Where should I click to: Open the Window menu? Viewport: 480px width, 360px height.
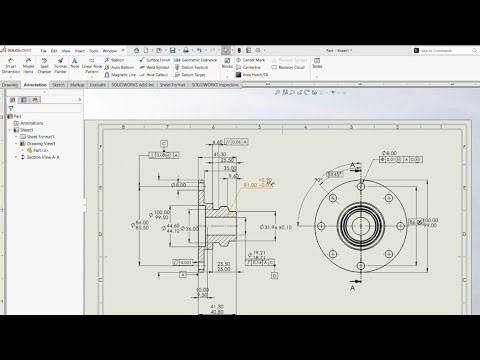[x=109, y=51]
